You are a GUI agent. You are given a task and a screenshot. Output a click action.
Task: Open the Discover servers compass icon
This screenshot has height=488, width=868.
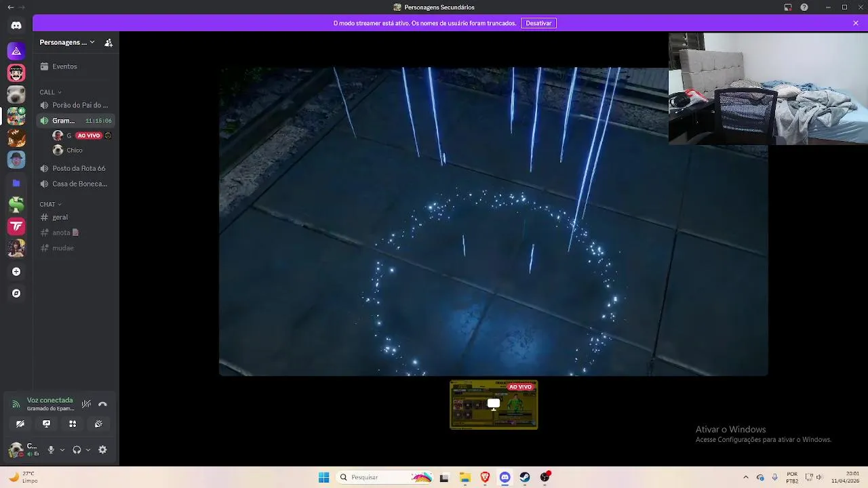pos(16,293)
